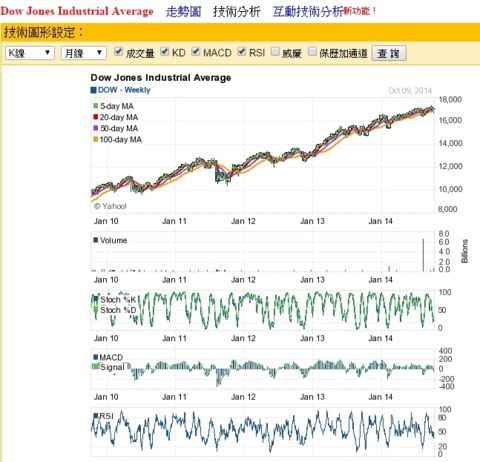Toggle the 成交量 checkbox
The width and height of the screenshot is (480, 462).
tap(118, 52)
